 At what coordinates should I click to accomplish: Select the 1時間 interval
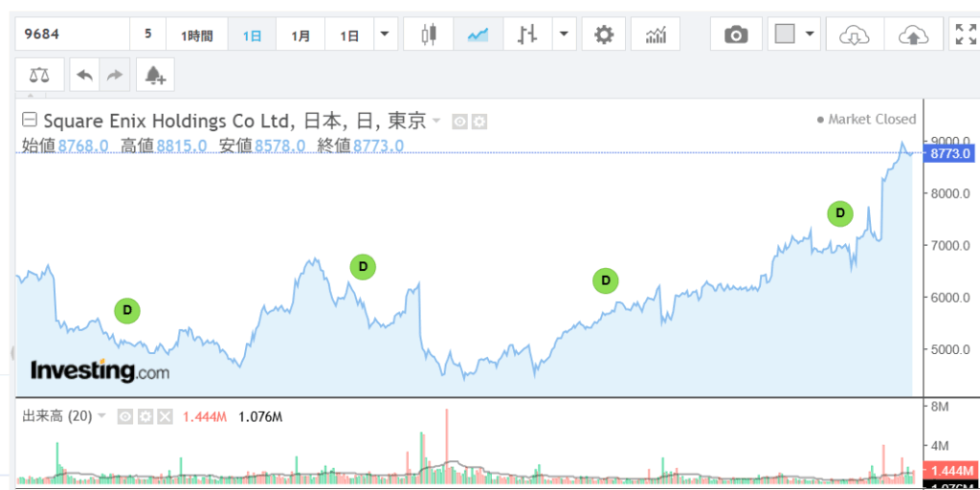[197, 34]
